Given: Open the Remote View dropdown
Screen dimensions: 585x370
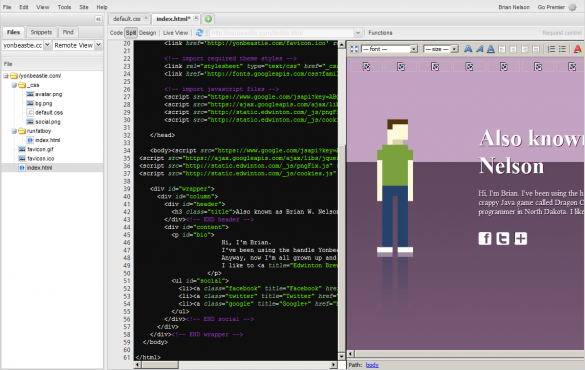Looking at the screenshot, I should point(77,45).
